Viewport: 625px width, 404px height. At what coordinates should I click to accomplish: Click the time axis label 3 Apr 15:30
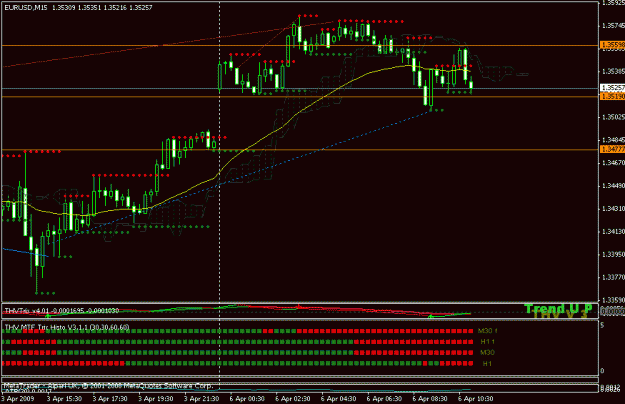point(64,398)
